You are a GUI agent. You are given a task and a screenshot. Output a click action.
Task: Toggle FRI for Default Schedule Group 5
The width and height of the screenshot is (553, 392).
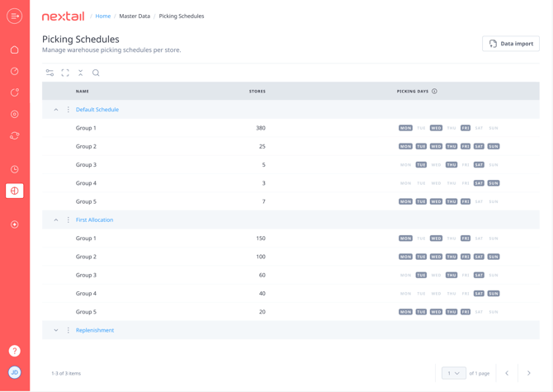coord(466,201)
